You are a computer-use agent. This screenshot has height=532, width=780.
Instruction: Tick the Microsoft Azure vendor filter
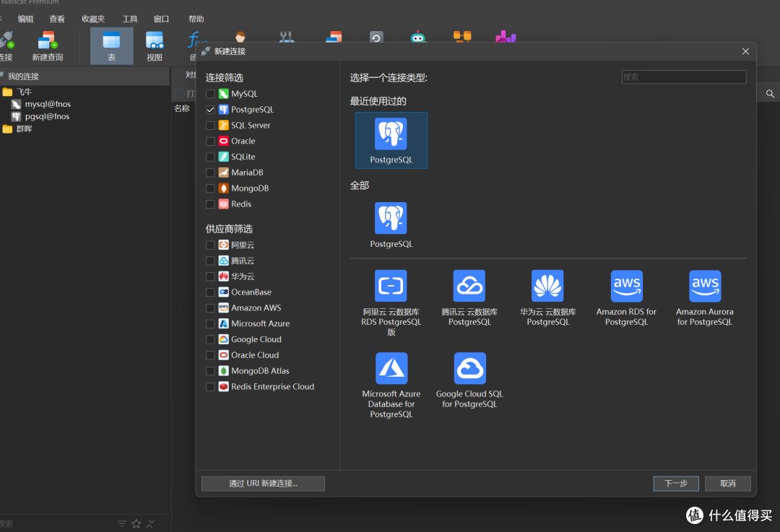click(210, 323)
